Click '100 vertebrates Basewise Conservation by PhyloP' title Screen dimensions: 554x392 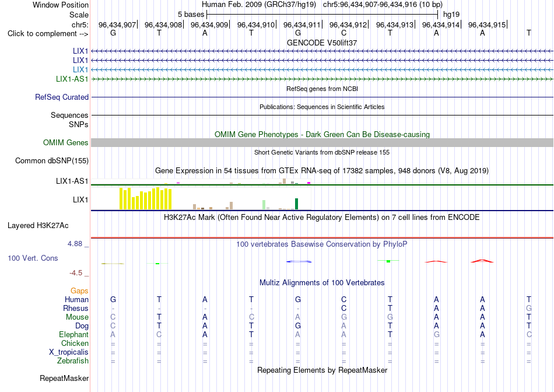(321, 244)
